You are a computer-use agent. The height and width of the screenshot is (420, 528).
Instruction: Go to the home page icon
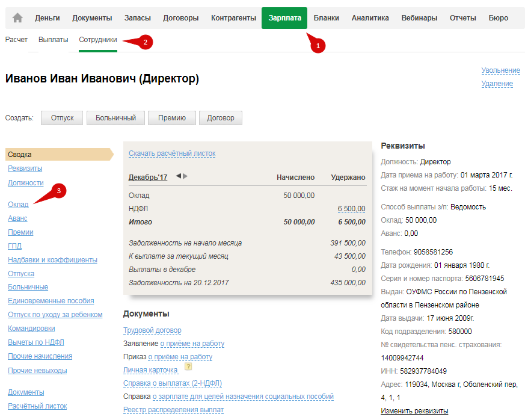click(17, 17)
